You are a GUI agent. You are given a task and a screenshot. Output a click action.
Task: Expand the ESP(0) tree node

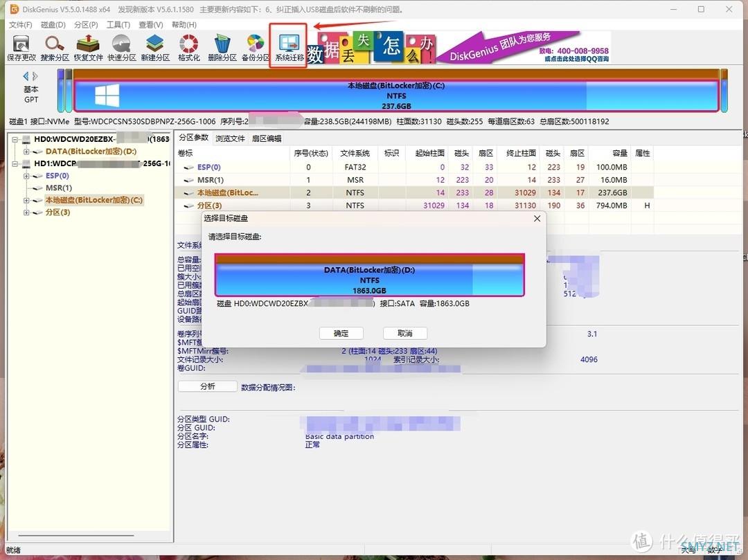(26, 176)
